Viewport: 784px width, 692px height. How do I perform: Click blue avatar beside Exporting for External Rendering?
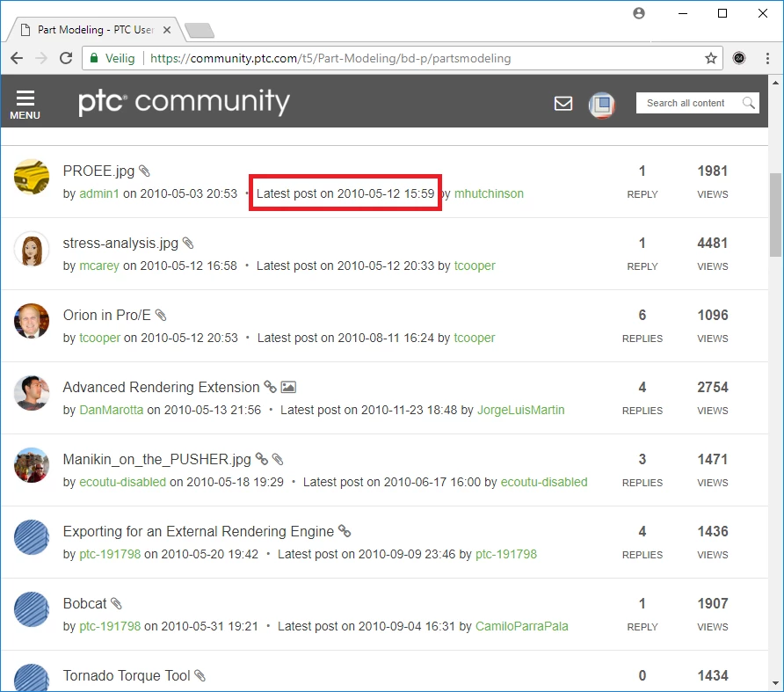point(32,537)
